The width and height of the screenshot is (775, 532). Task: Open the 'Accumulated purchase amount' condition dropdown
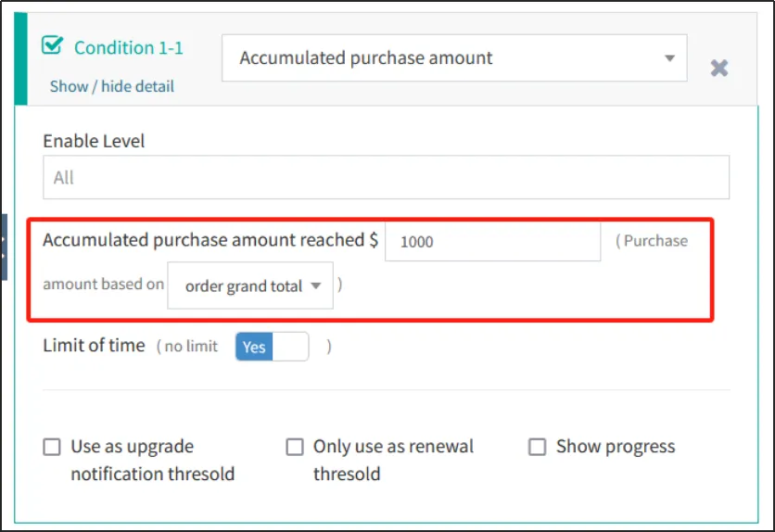(x=453, y=58)
